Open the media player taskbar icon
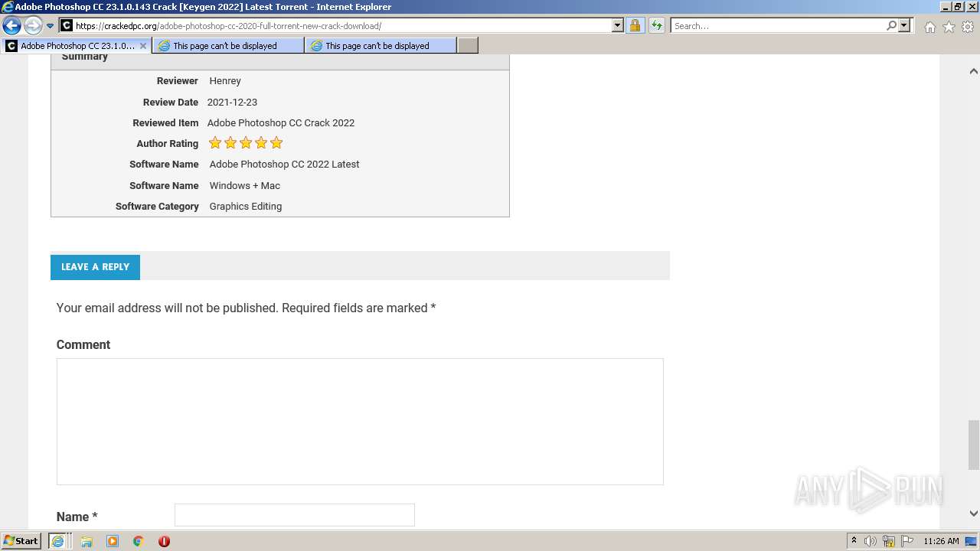Viewport: 980px width, 551px height. coord(113,541)
